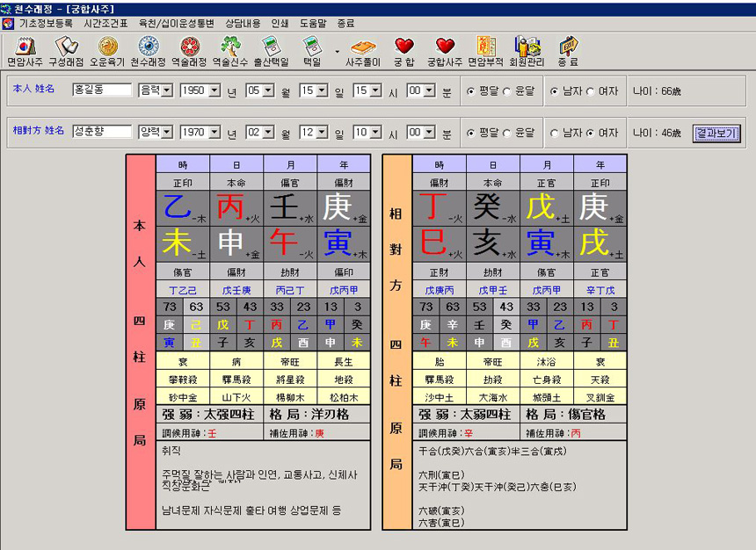Image resolution: width=756 pixels, height=550 pixels.
Task: Select 평달 radio for 相對方
Action: 471,134
